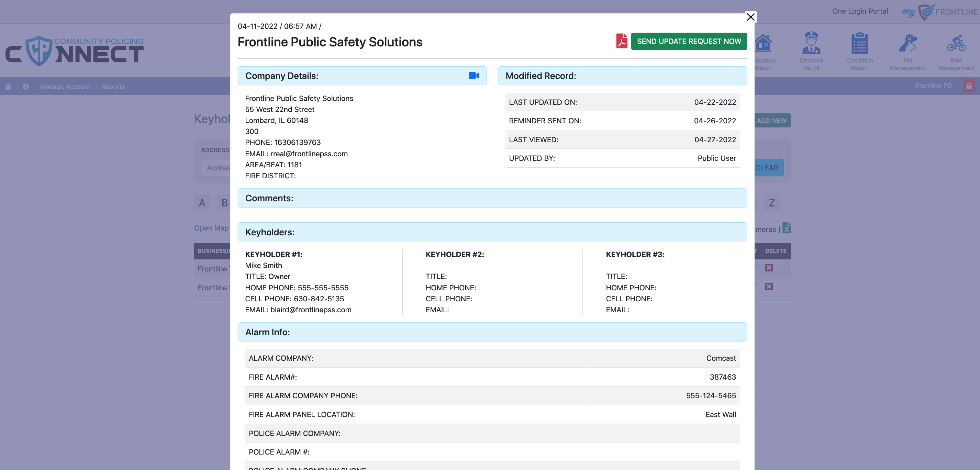
Task: Click the Open Map link
Action: click(x=211, y=228)
